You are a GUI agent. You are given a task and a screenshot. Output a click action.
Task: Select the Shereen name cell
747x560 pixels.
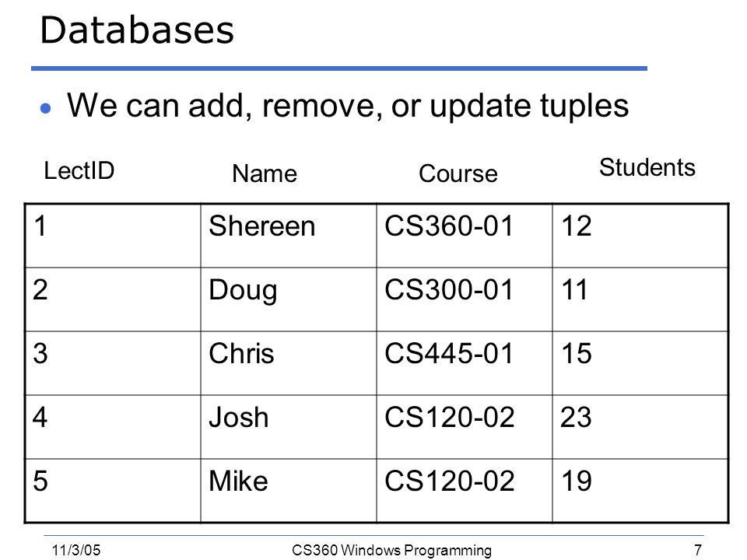(289, 236)
